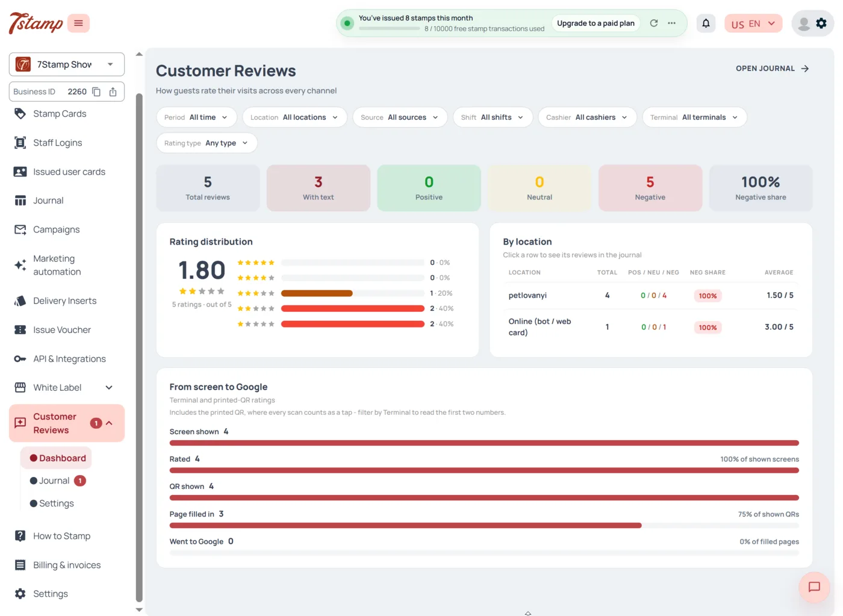The height and width of the screenshot is (616, 843).
Task: Click the Issued user cards icon
Action: (20, 172)
